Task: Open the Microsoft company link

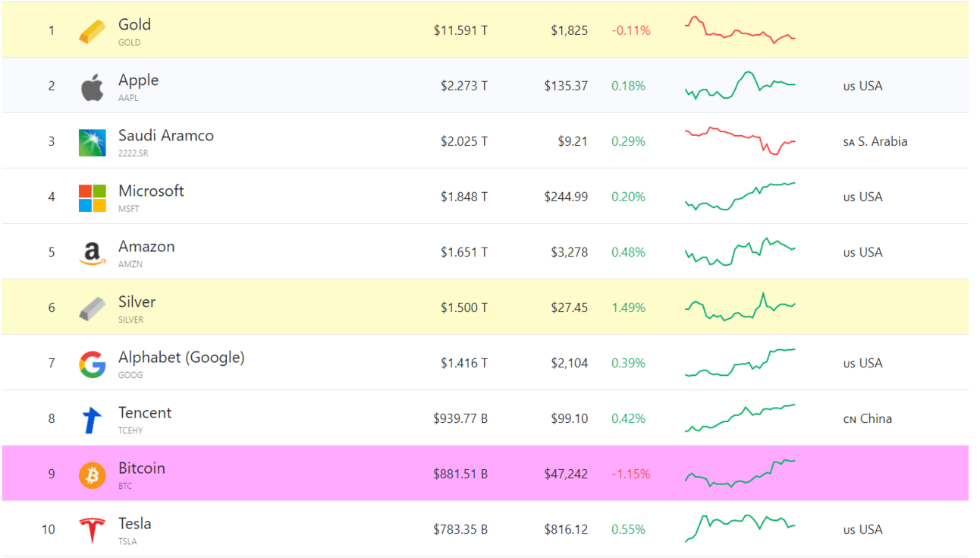Action: tap(151, 191)
